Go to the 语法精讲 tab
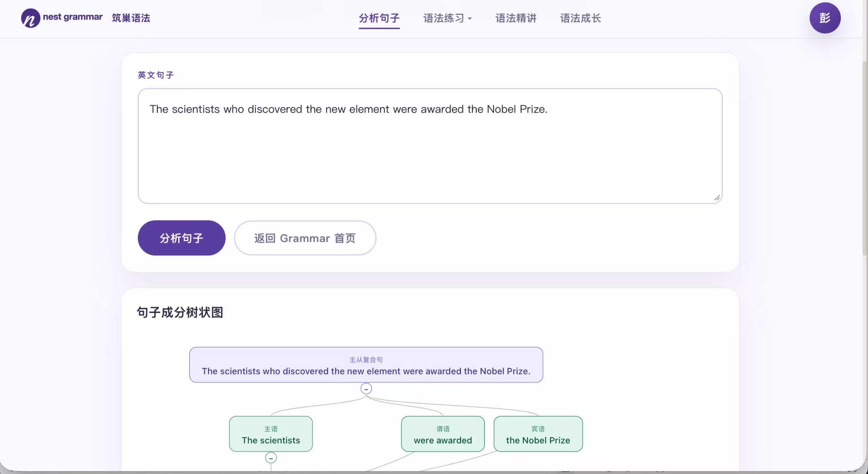Viewport: 868px width, 474px height. 516,18
